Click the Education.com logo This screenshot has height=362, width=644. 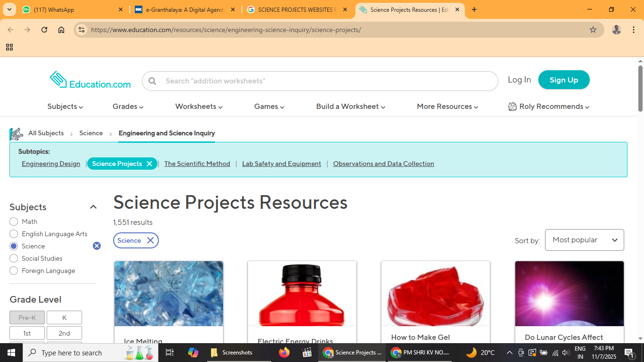pyautogui.click(x=90, y=80)
